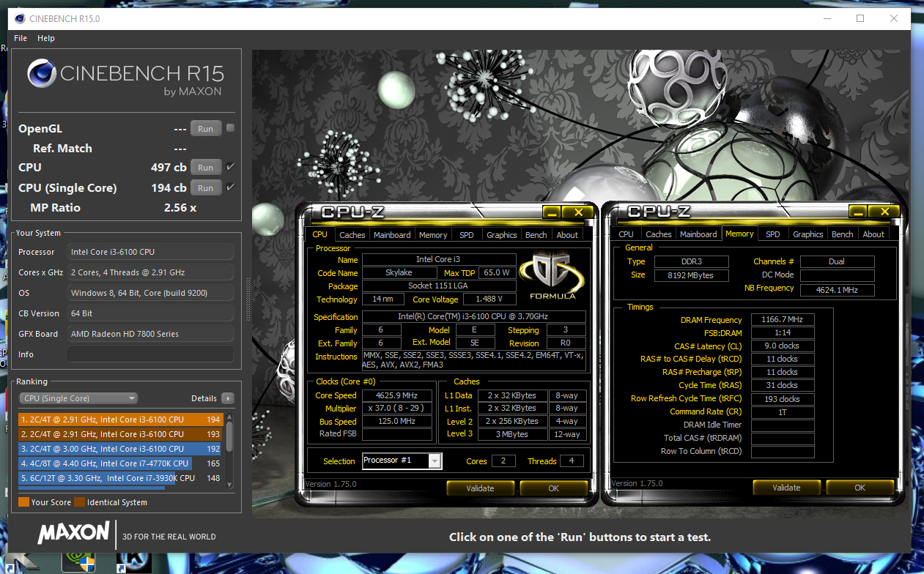Click the NB Frequency value 4624.1 MHz
Screen dimensions: 924x574
[838, 290]
